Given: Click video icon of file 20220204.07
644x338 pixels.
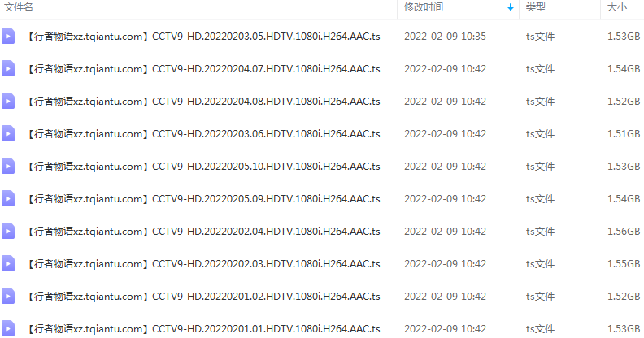Looking at the screenshot, I should [8, 68].
